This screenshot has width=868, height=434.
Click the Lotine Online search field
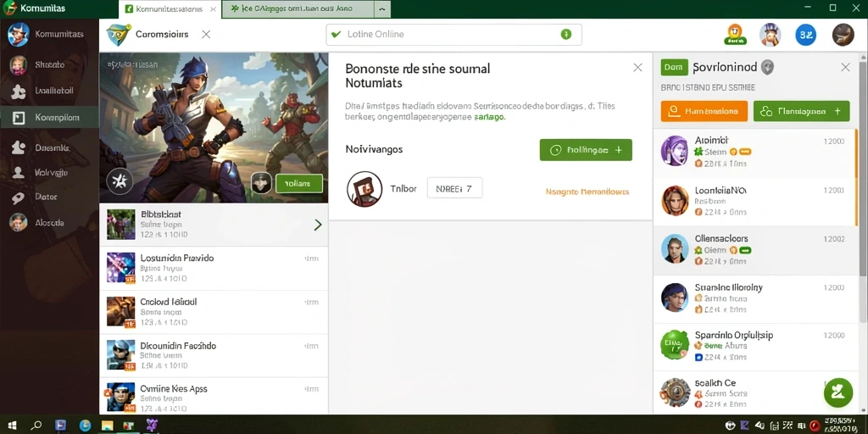(454, 34)
